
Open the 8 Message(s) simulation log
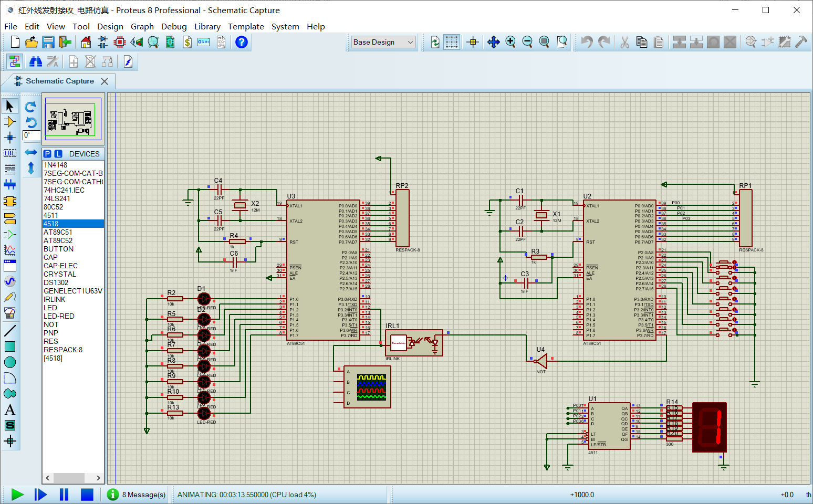pos(137,495)
